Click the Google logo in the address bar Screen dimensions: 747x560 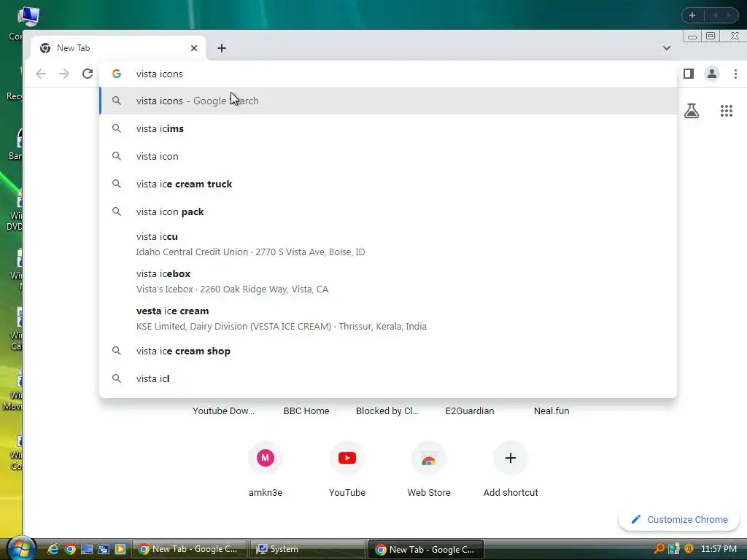click(x=117, y=74)
